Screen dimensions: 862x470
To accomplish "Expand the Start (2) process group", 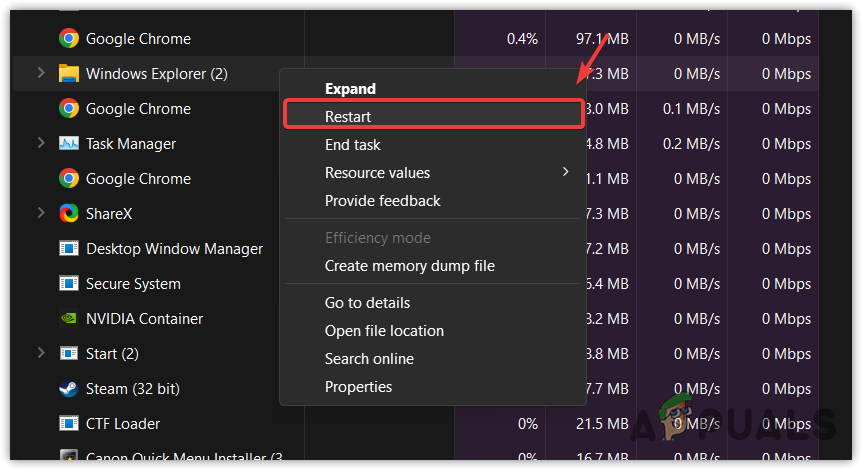I will coord(41,353).
